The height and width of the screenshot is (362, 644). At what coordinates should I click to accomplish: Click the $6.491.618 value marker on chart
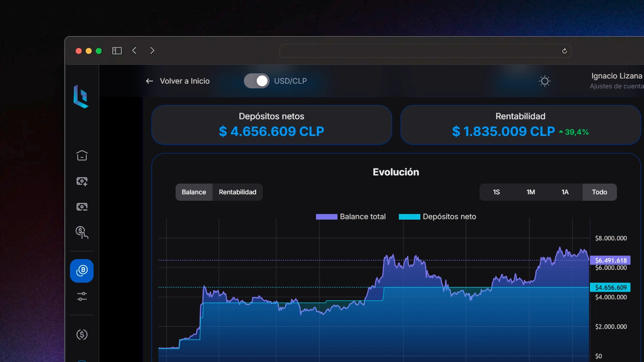[x=611, y=260]
